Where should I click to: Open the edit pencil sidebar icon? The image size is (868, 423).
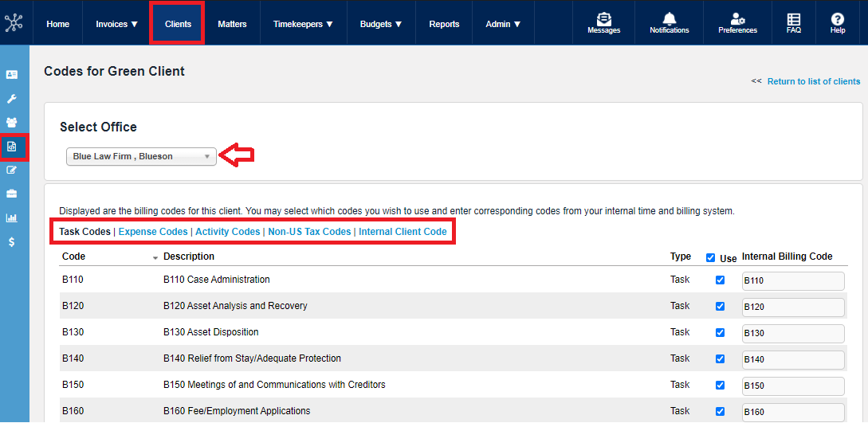(12, 170)
